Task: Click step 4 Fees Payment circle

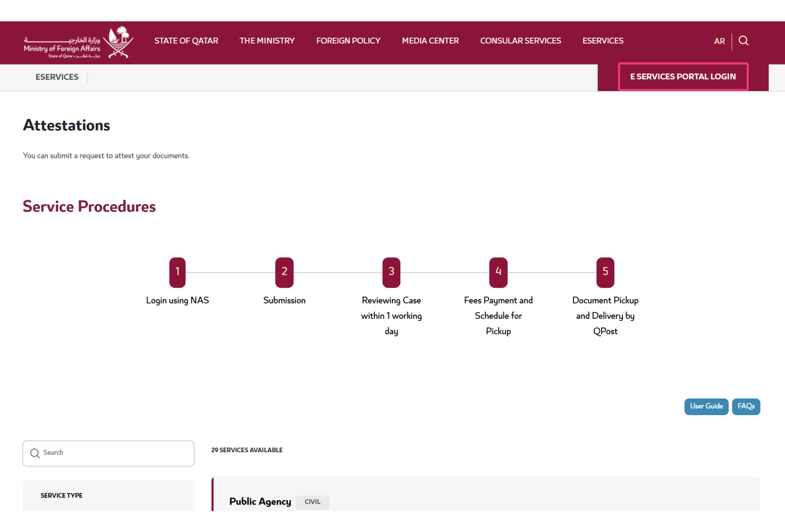Action: [498, 272]
